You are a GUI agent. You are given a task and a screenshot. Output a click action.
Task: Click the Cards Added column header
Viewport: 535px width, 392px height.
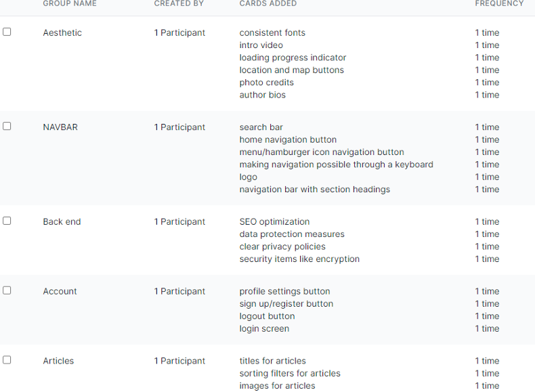(268, 3)
